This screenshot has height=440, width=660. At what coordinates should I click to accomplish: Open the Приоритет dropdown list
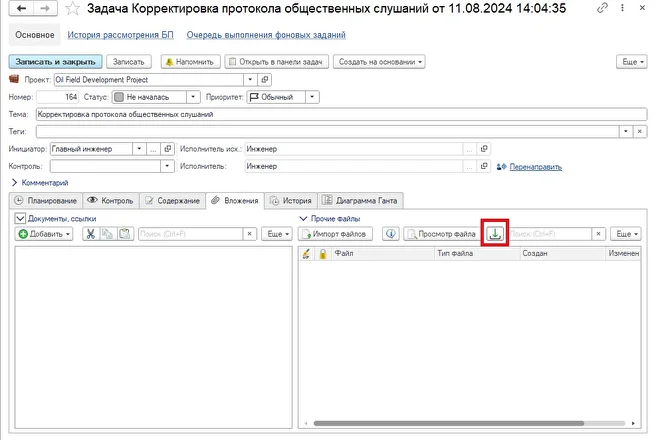pos(313,97)
